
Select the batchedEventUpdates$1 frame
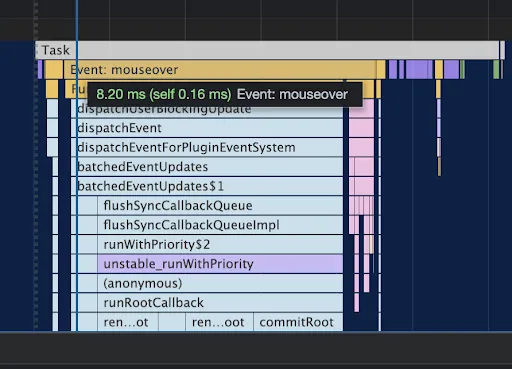click(x=207, y=186)
